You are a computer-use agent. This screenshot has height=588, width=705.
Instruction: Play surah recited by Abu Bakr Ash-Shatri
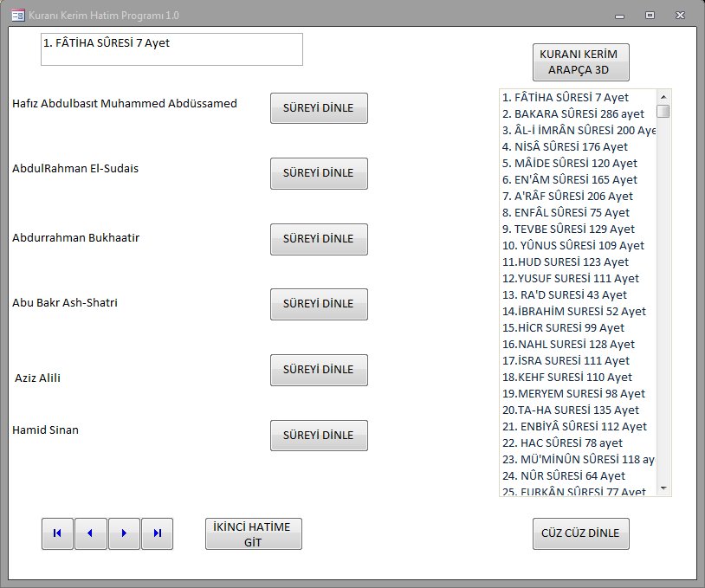tap(319, 304)
